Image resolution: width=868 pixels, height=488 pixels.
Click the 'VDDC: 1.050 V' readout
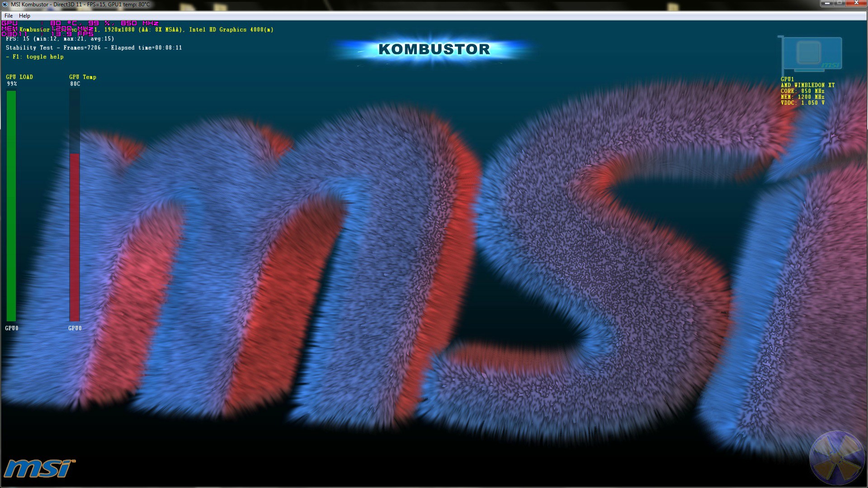(x=802, y=103)
